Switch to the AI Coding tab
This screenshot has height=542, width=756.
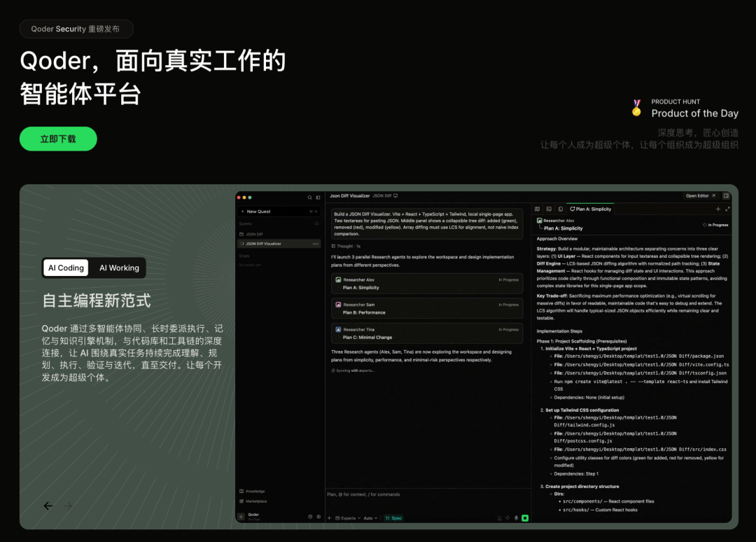point(66,268)
